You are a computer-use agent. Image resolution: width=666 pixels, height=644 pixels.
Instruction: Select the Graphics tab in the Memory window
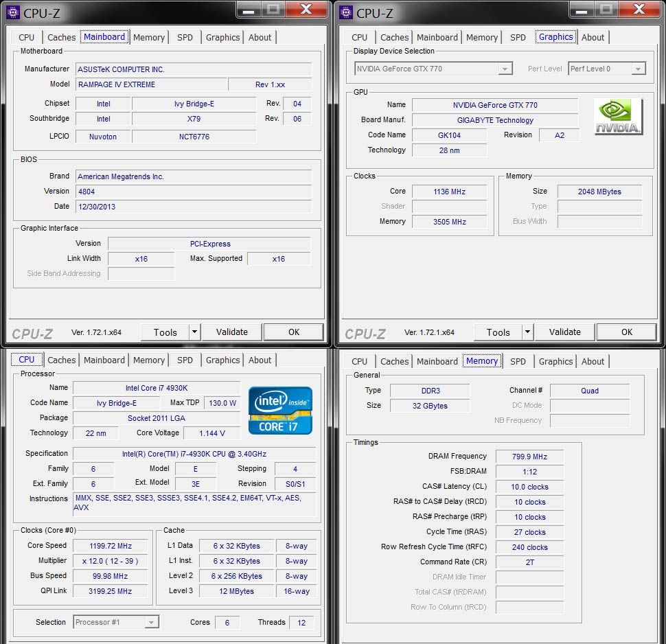coord(555,362)
